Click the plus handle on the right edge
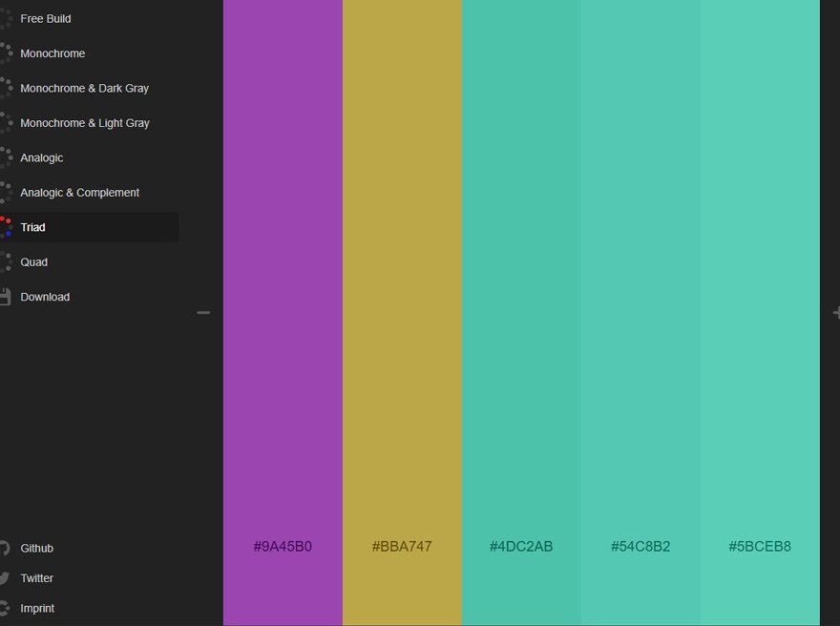 [836, 312]
